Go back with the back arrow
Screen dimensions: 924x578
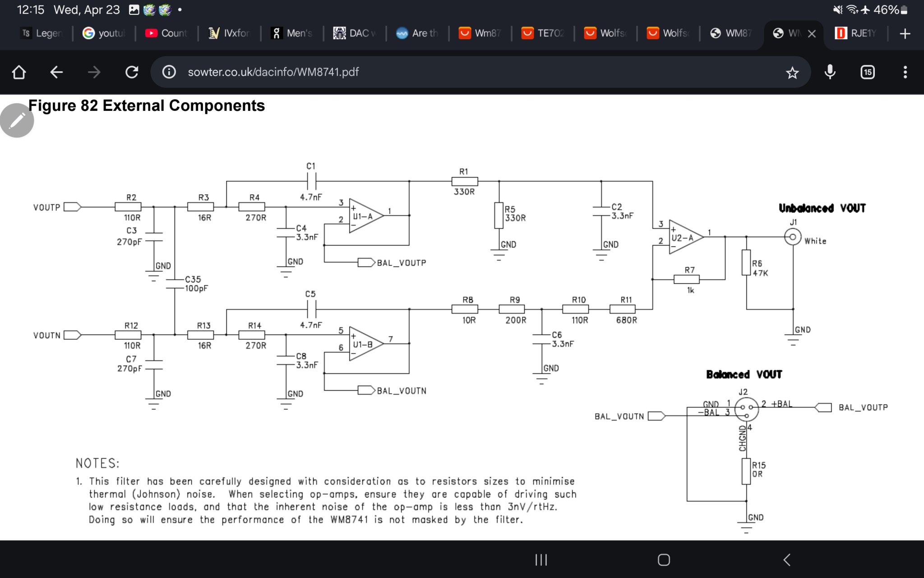pos(56,72)
